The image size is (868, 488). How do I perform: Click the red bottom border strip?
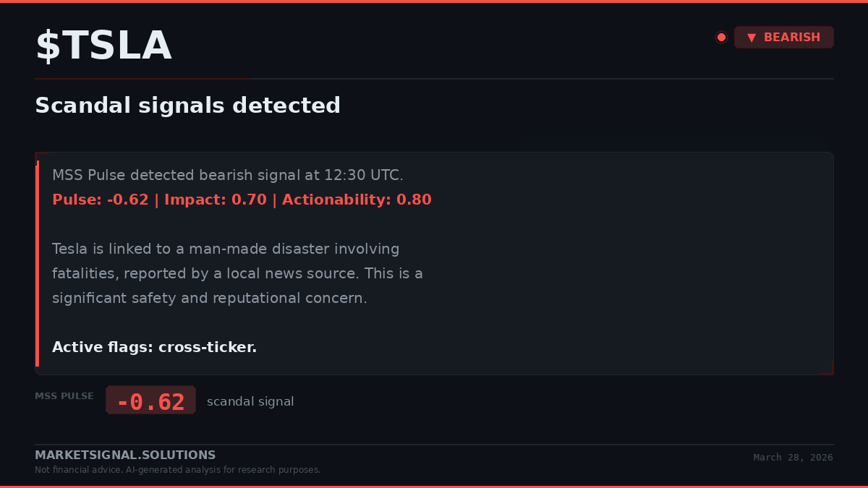tap(434, 487)
